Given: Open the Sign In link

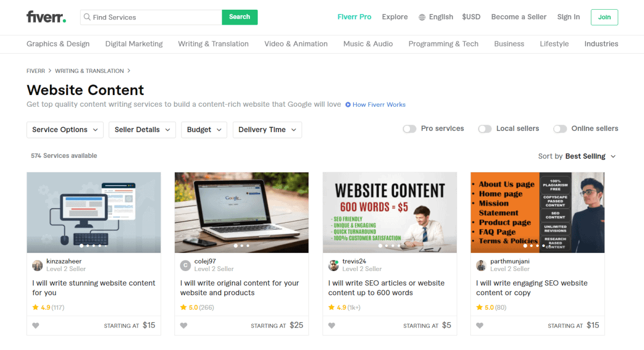Looking at the screenshot, I should click(x=568, y=17).
